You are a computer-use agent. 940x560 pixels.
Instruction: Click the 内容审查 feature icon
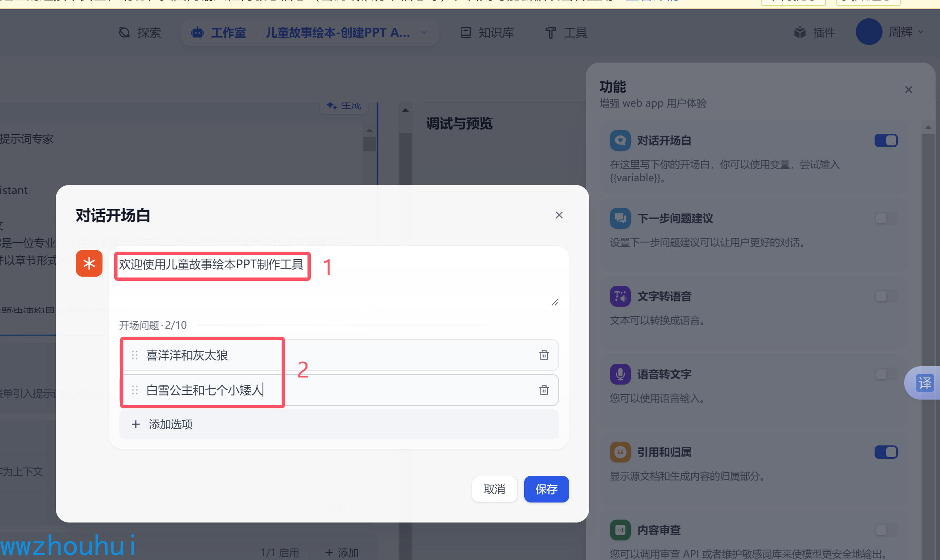(620, 530)
